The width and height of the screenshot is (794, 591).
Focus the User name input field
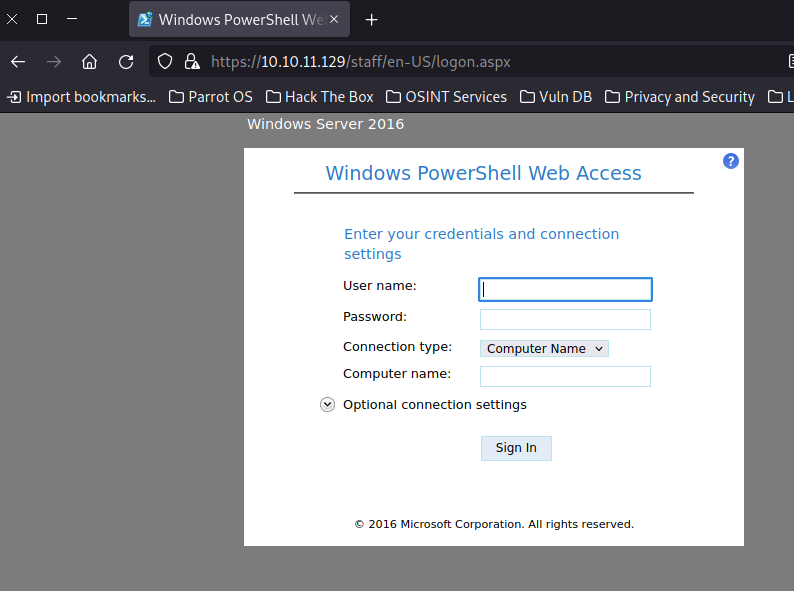(x=565, y=290)
